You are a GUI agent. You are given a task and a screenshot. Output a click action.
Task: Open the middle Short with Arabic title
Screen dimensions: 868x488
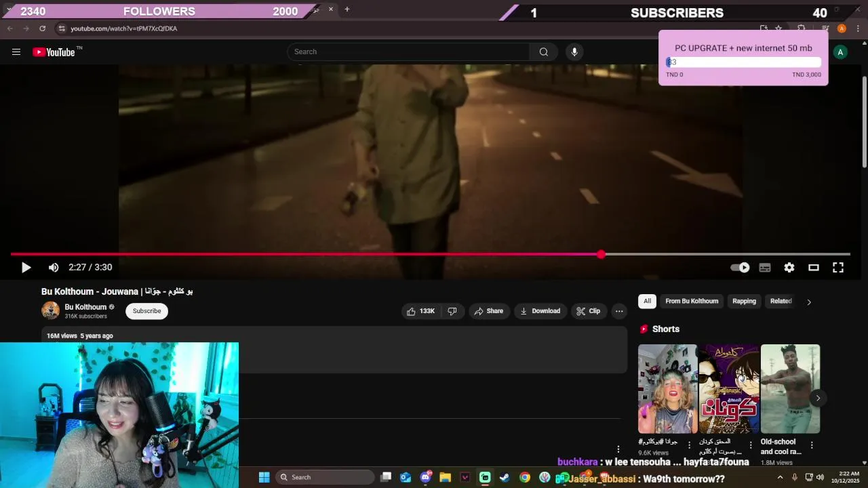(x=729, y=389)
